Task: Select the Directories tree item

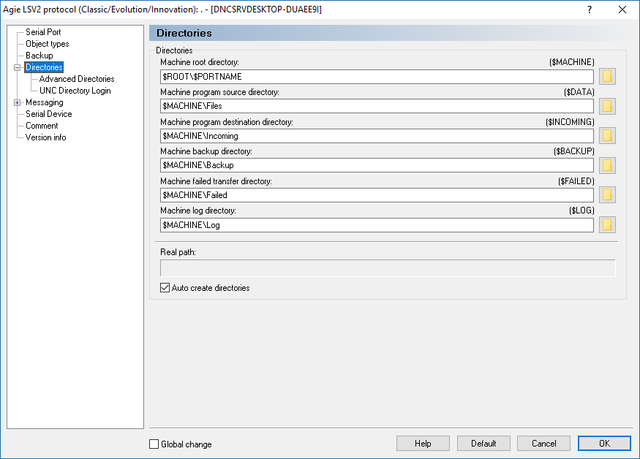Action: [x=44, y=67]
